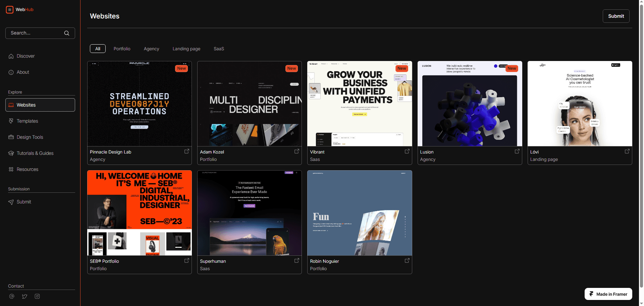Click New badge on Pinnacle Design Lab card
This screenshot has height=306, width=644.
click(x=181, y=68)
